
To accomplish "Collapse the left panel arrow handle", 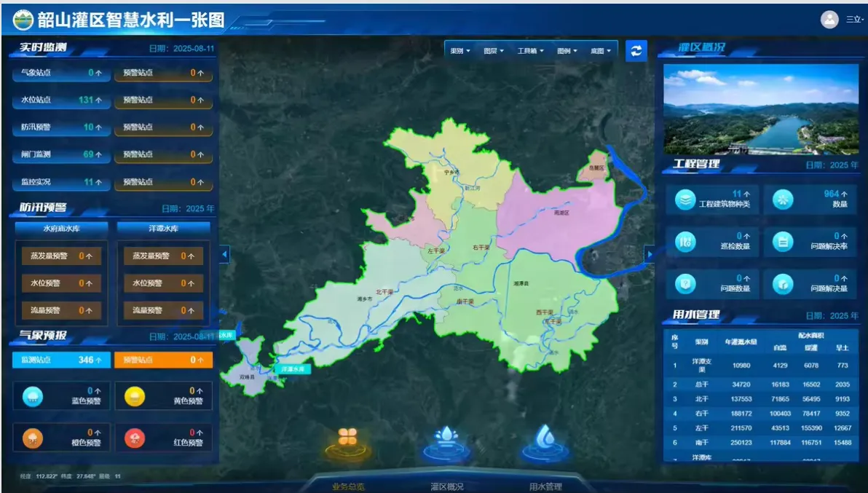I will coord(224,255).
